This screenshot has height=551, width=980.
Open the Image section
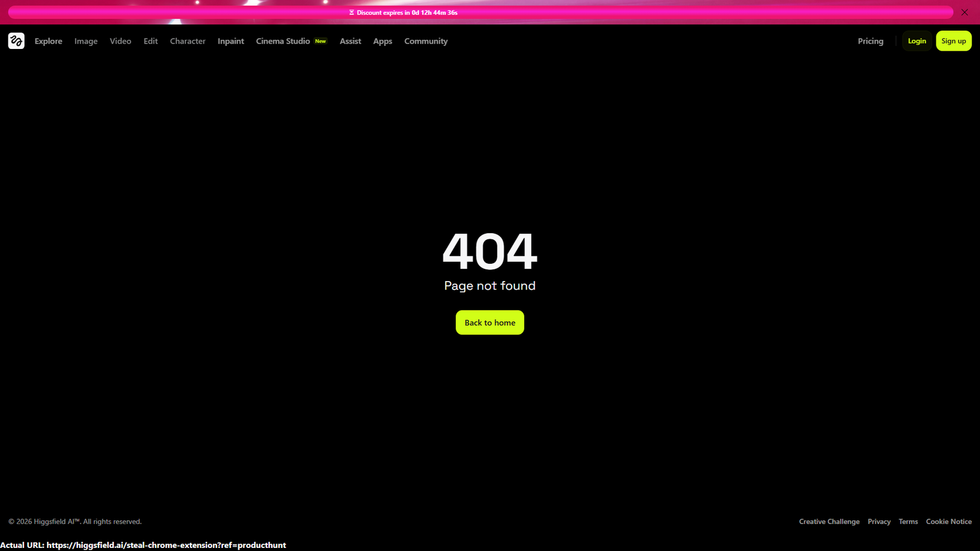pyautogui.click(x=86, y=41)
